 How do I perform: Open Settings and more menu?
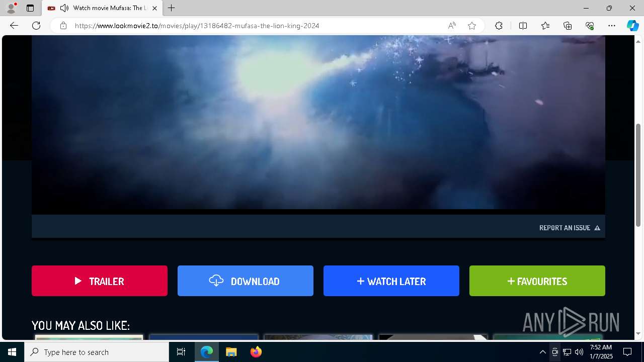click(x=612, y=26)
